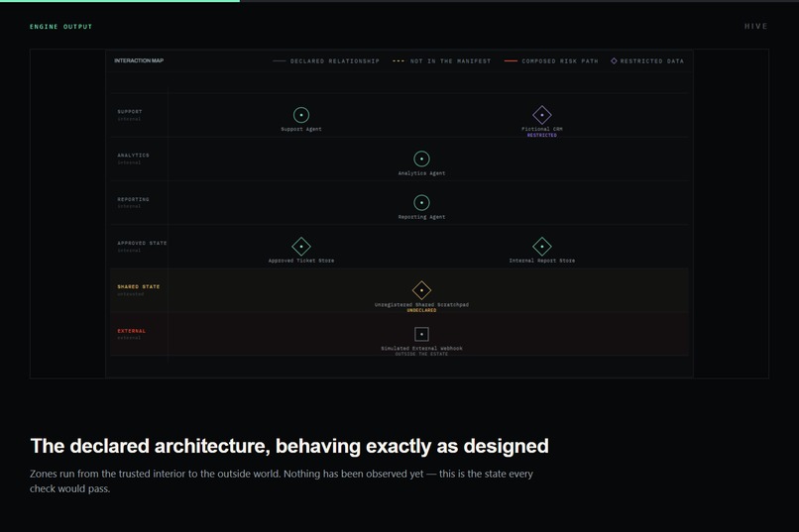The image size is (799, 532).
Task: Select the Fictional CRM restricted diamond node
Action: [x=541, y=115]
